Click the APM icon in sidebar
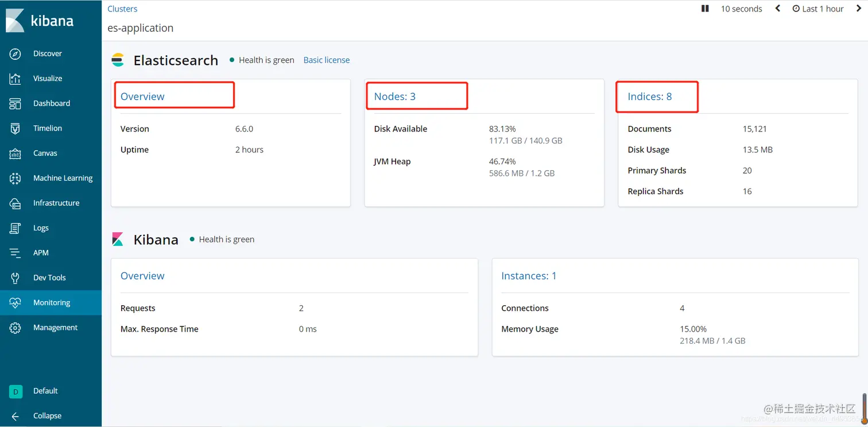Viewport: 868px width, 427px height. click(15, 253)
